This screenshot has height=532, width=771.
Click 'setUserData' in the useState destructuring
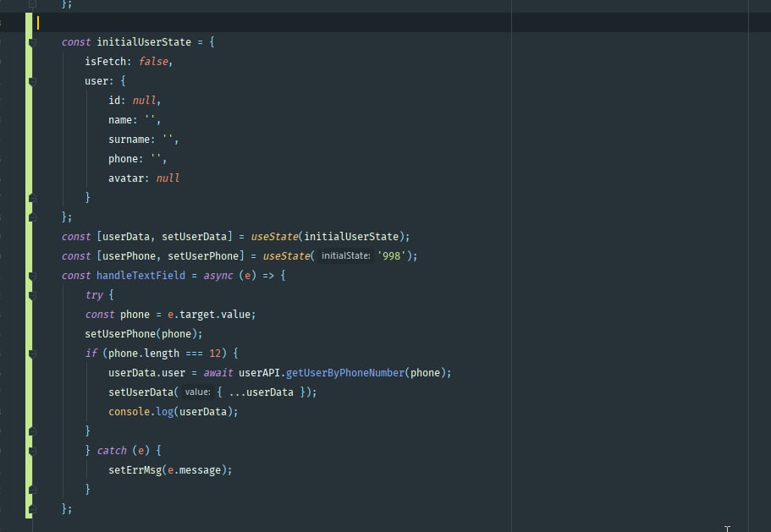click(194, 237)
